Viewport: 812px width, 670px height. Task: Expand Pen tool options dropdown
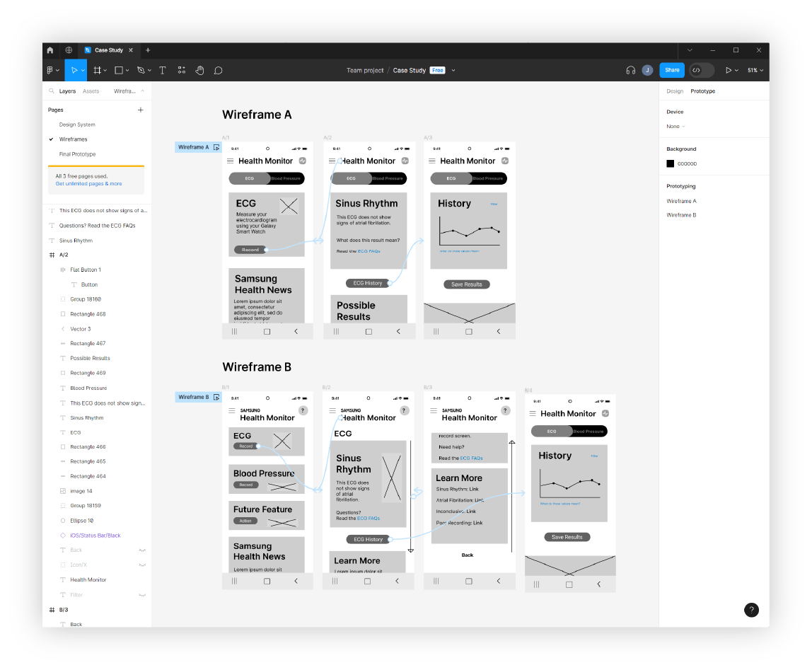[x=149, y=71]
